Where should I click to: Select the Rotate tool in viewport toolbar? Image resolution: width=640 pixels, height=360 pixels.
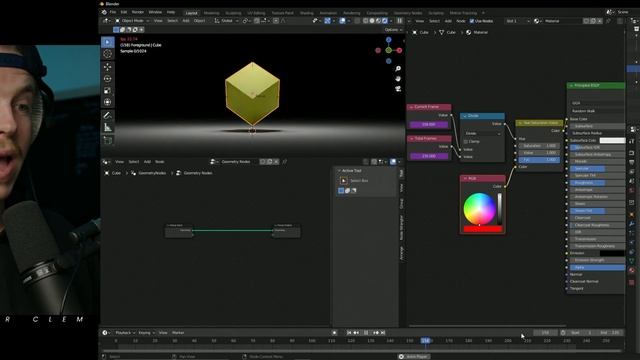[x=108, y=79]
